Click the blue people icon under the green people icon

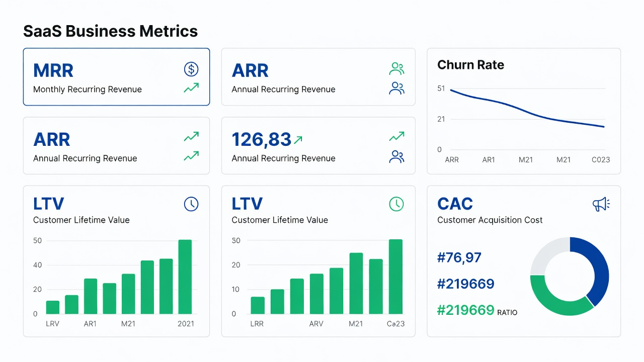[397, 88]
